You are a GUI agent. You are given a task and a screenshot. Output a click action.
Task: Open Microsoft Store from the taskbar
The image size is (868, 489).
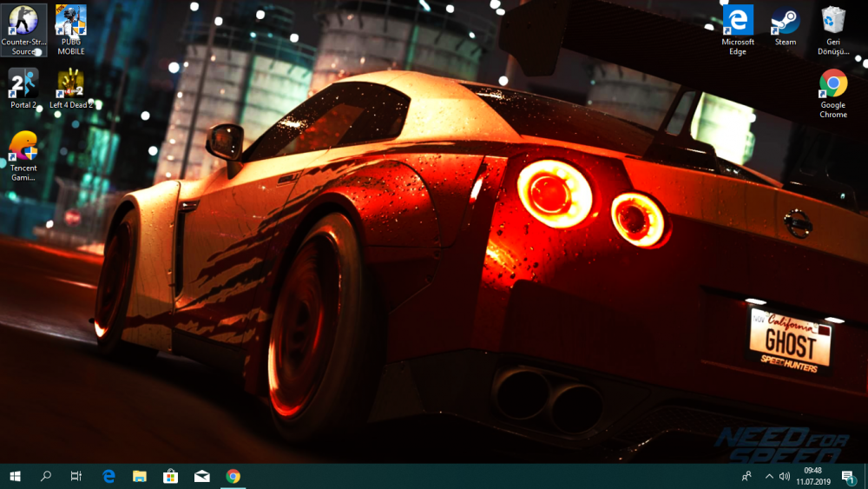point(171,476)
